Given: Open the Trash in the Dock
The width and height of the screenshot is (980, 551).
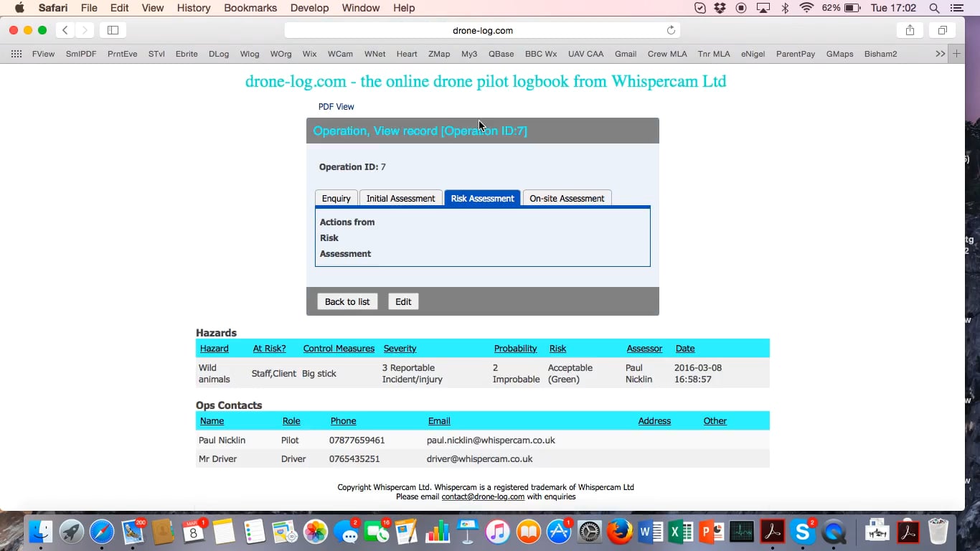Looking at the screenshot, I should [x=938, y=532].
